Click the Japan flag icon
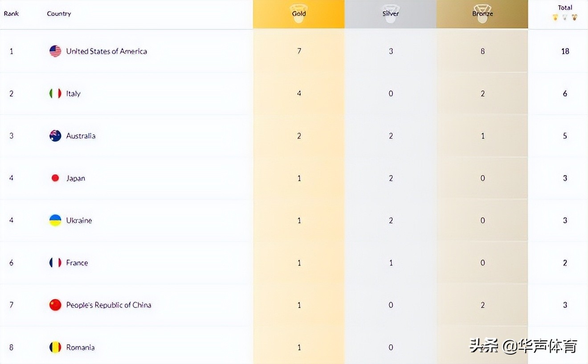The height and width of the screenshot is (364, 588). (x=55, y=178)
